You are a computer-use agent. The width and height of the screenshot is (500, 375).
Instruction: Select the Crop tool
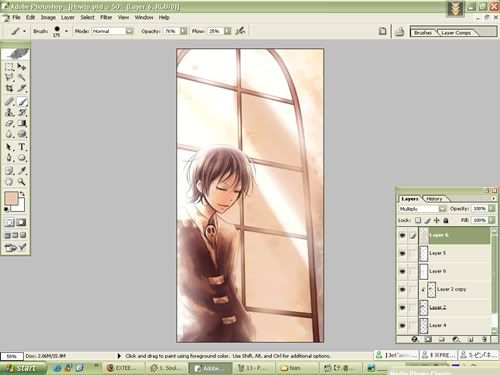[x=9, y=88]
